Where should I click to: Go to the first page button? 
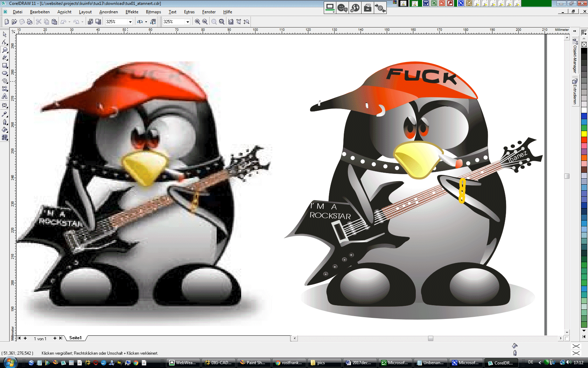click(x=19, y=338)
